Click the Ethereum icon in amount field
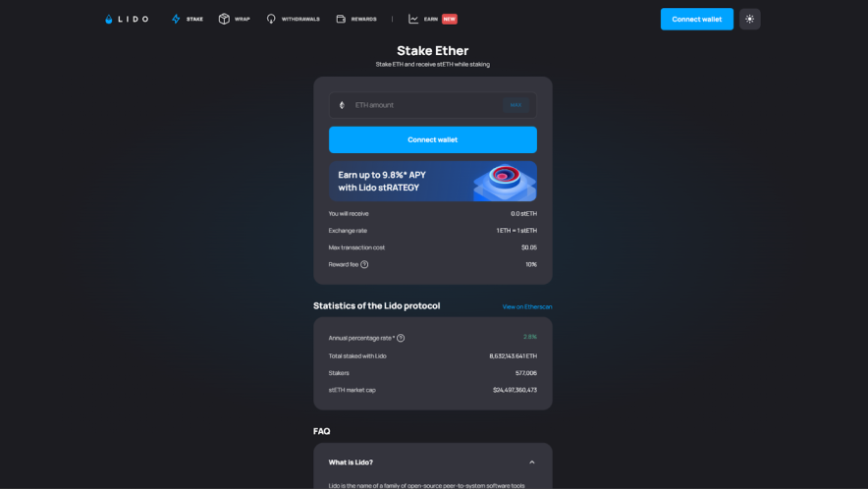Screen dimensions: 868x489 click(x=342, y=105)
